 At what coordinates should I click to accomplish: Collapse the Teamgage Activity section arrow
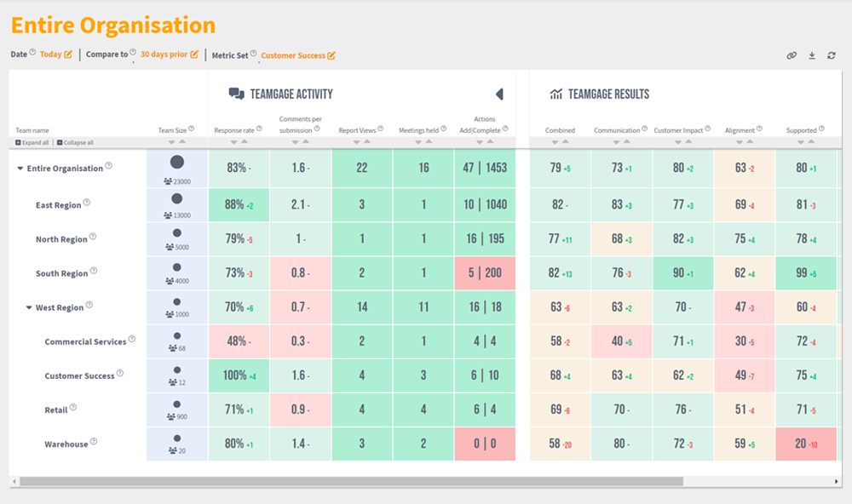[499, 94]
